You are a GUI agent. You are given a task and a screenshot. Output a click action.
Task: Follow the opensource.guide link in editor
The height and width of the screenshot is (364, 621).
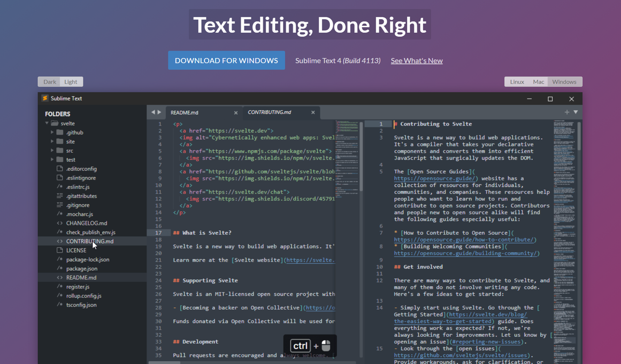(x=436, y=178)
